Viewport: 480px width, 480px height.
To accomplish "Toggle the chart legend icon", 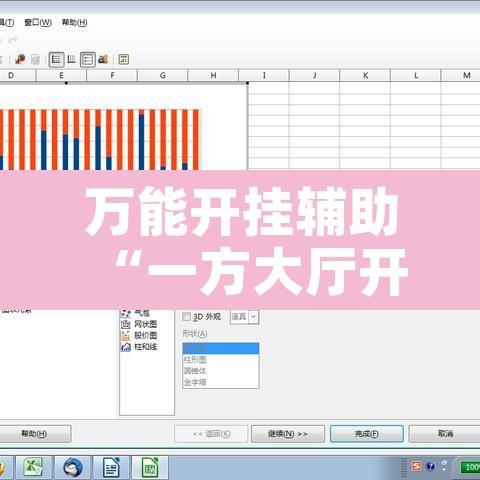I will coord(88,60).
